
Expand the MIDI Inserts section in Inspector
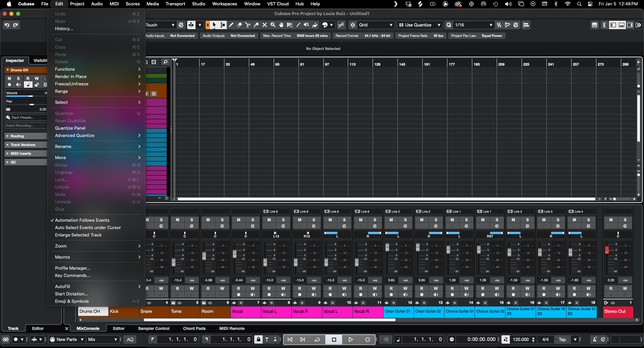(x=26, y=153)
